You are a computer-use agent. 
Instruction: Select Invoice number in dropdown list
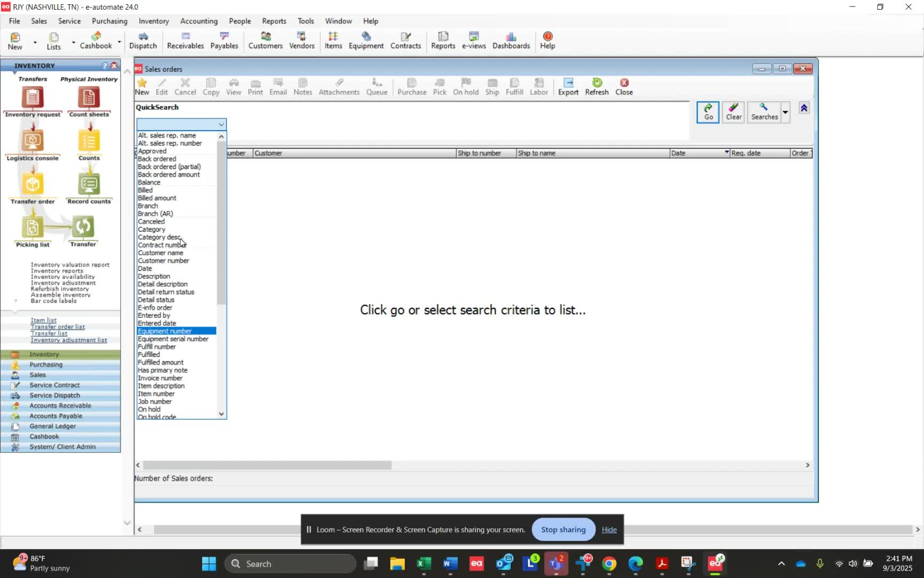tap(160, 378)
